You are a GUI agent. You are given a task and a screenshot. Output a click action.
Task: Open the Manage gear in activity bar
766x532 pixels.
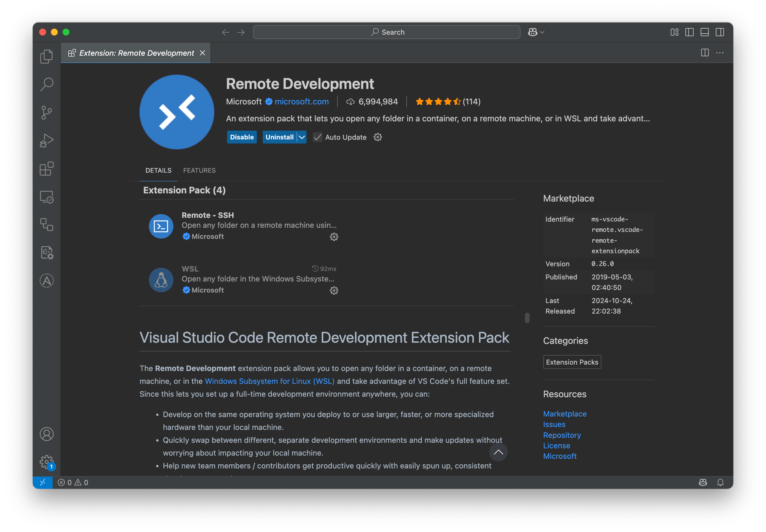pyautogui.click(x=46, y=462)
